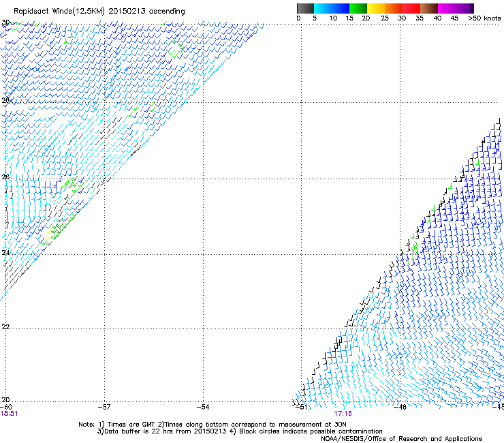This screenshot has height=443, width=504.
Task: Click the '26' latitude axis label
Action: [x=5, y=177]
